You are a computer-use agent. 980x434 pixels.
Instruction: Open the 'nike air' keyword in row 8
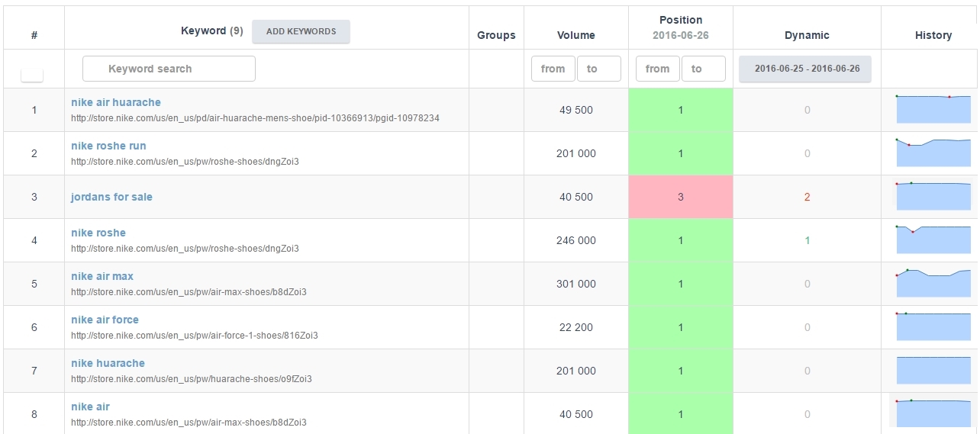[x=90, y=407]
